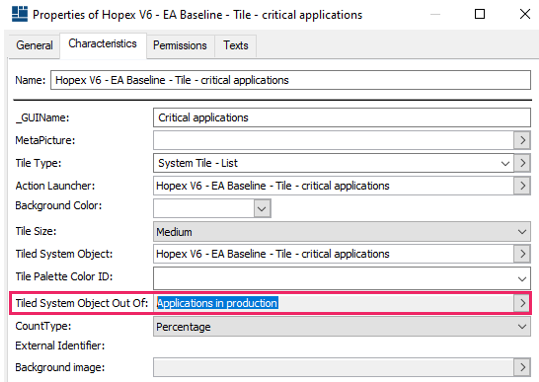Click into the _GUIName field
The image size is (539, 382).
[342, 118]
